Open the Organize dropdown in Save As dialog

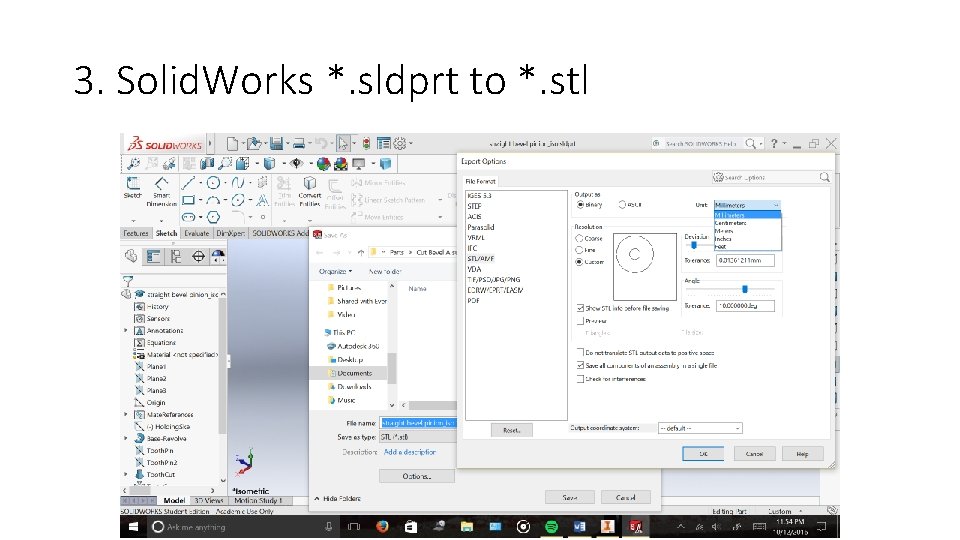pos(335,271)
